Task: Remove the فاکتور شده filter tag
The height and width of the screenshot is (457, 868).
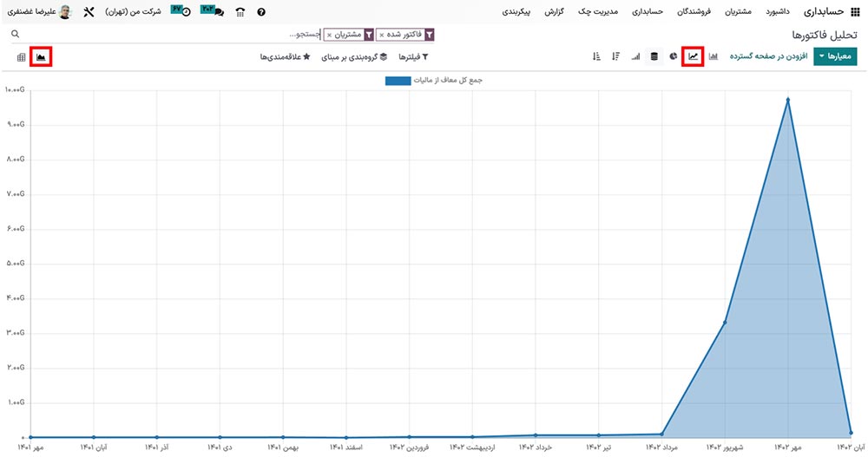Action: (x=382, y=35)
